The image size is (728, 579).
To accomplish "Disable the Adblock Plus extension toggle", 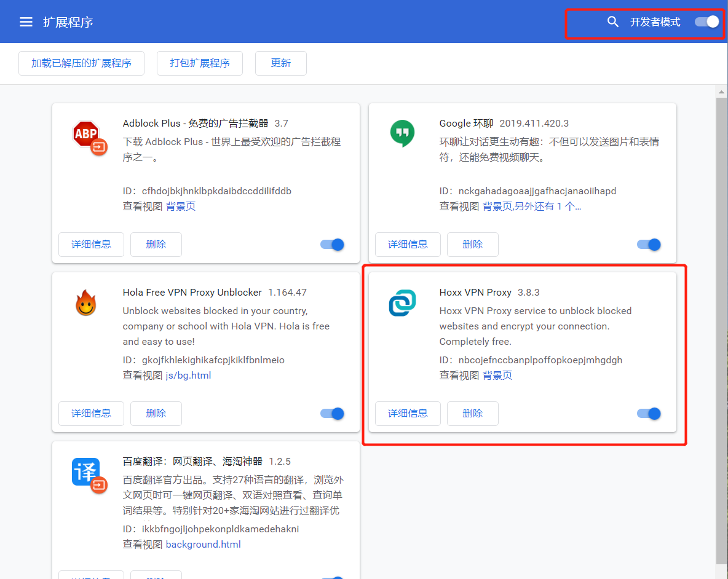I will 333,245.
